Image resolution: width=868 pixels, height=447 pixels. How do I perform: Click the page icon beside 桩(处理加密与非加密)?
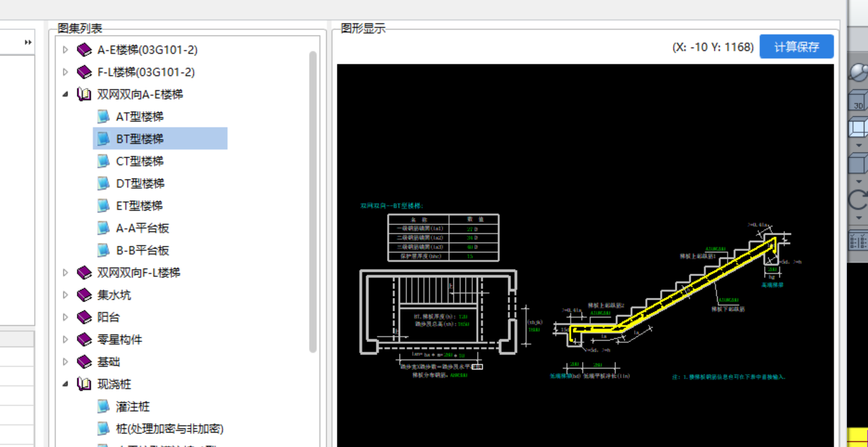[104, 429]
